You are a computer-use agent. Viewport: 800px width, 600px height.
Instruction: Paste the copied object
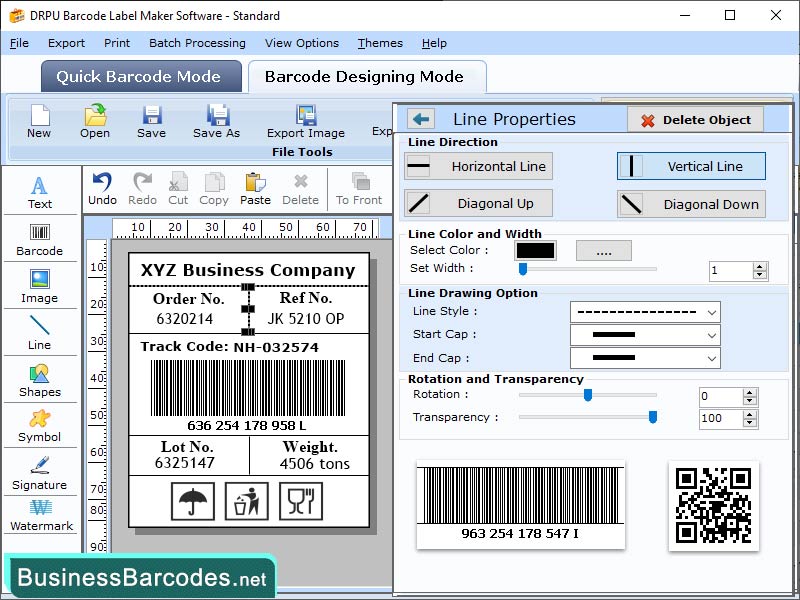pos(255,185)
